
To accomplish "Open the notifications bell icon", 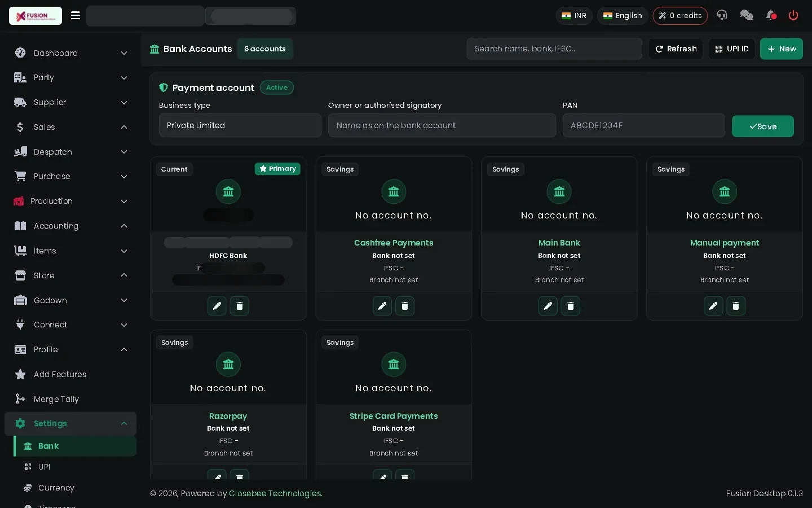I will click(771, 15).
